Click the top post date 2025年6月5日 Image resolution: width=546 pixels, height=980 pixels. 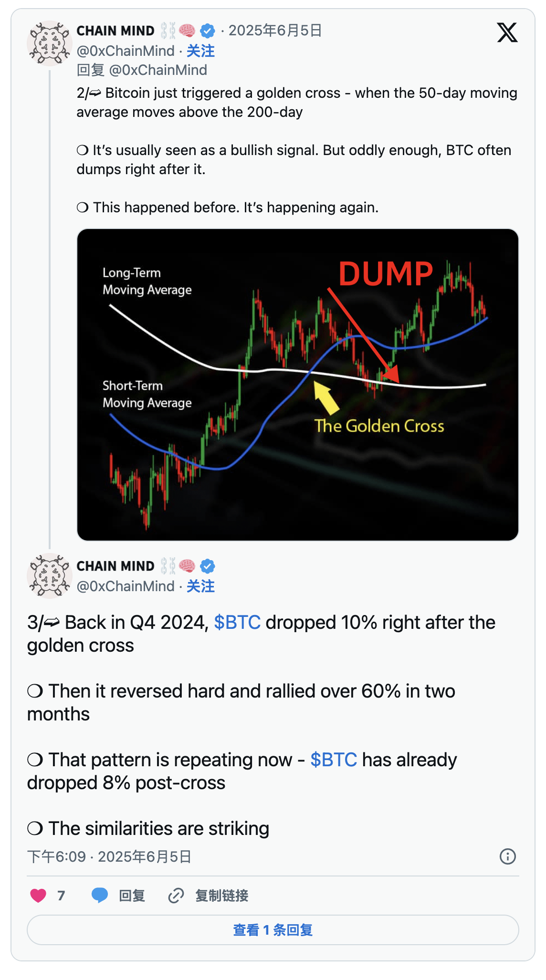(x=275, y=31)
